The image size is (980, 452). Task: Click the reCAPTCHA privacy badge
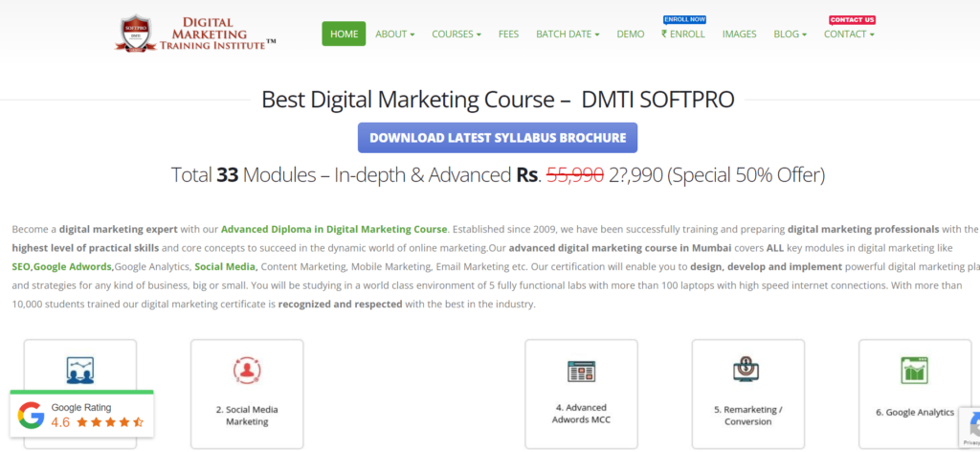click(x=969, y=428)
